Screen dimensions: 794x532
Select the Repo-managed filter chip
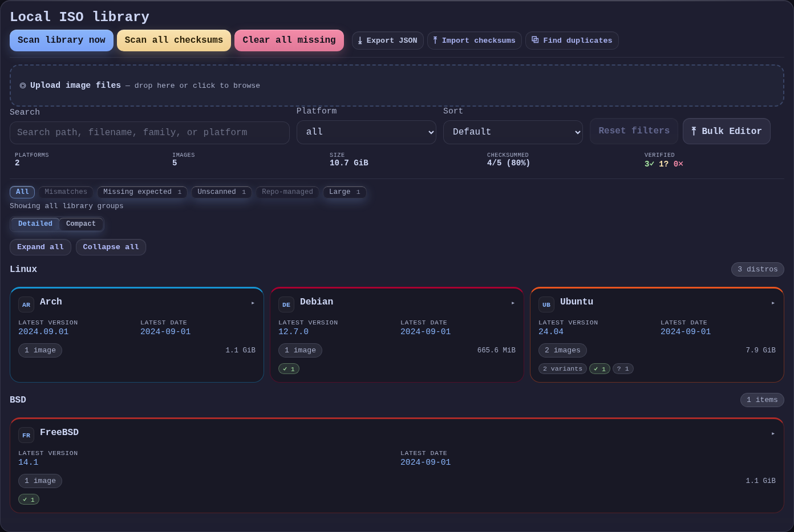[287, 192]
